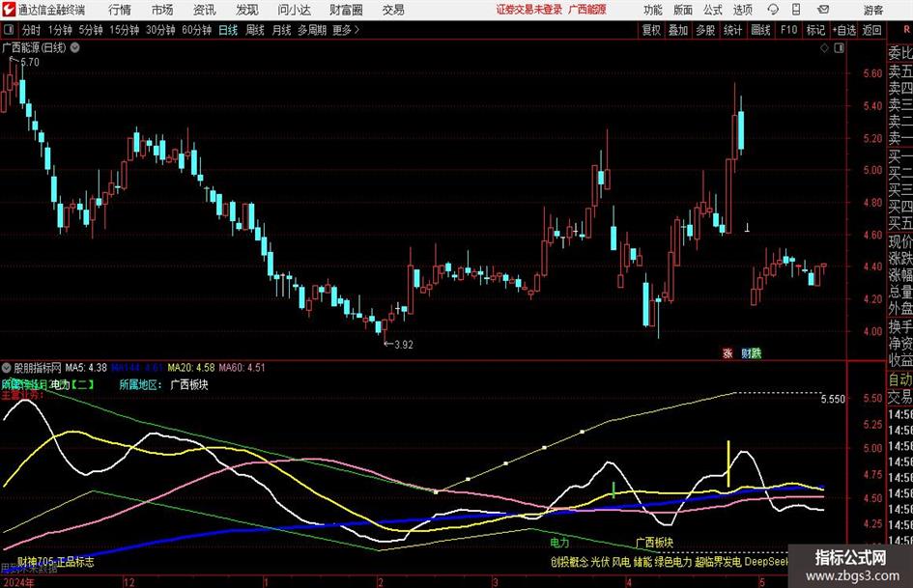Select the 日线 daily period tab

pyautogui.click(x=228, y=30)
